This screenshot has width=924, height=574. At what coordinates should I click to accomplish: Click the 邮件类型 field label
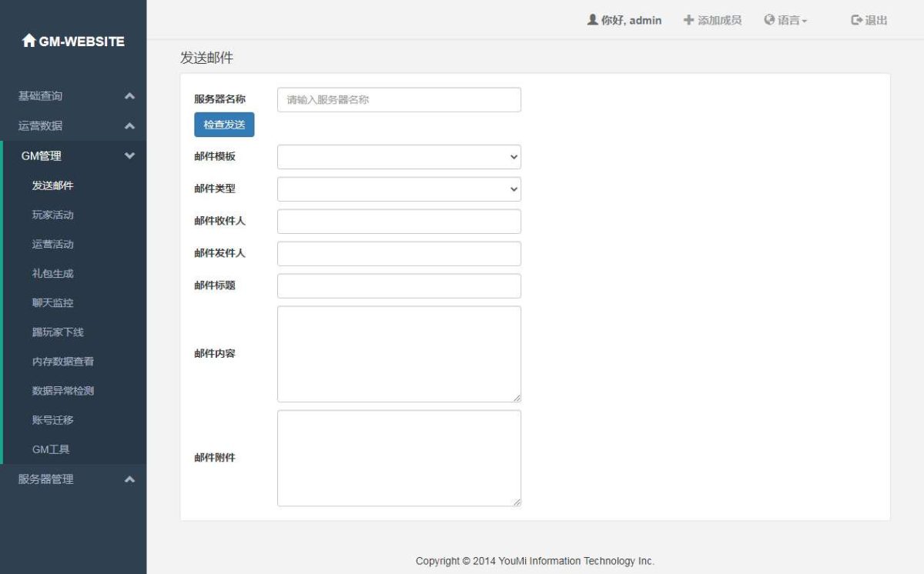[x=215, y=189]
